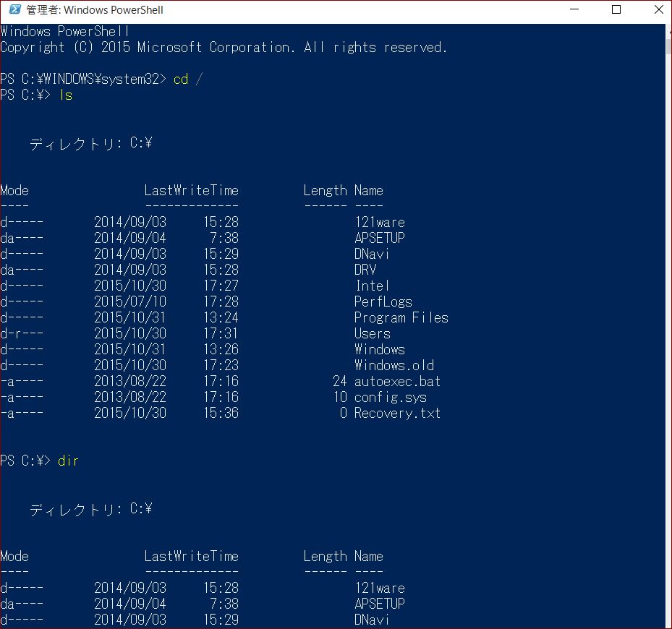Close the Windows PowerShell window

pyautogui.click(x=659, y=9)
